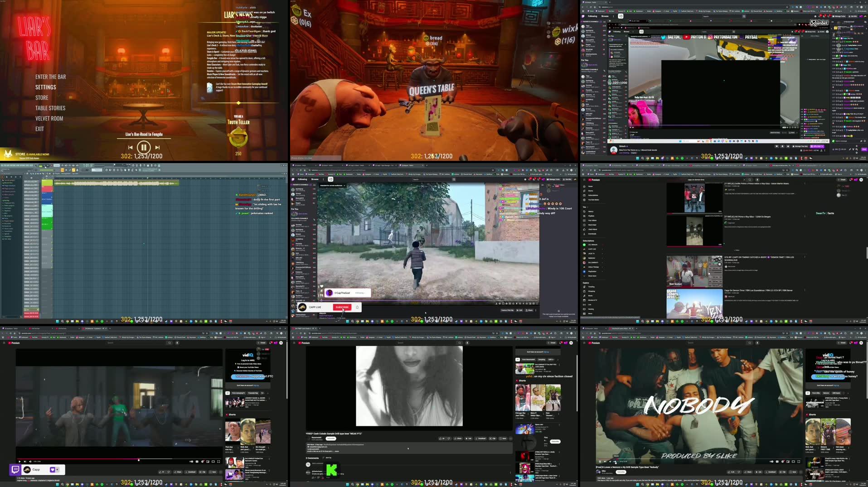Click Next button in bottom-left YouTube player

[x=25, y=462]
